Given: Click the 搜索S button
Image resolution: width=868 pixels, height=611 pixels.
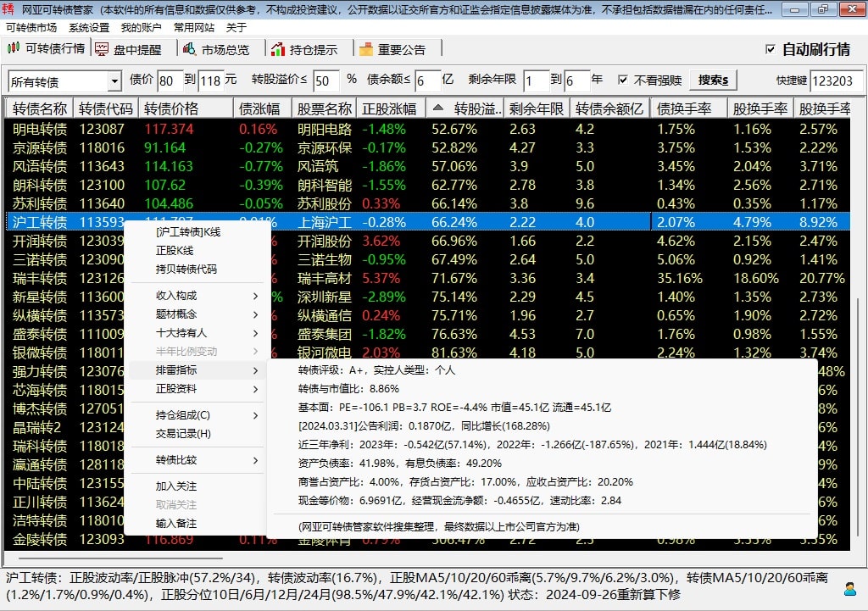Looking at the screenshot, I should (713, 81).
